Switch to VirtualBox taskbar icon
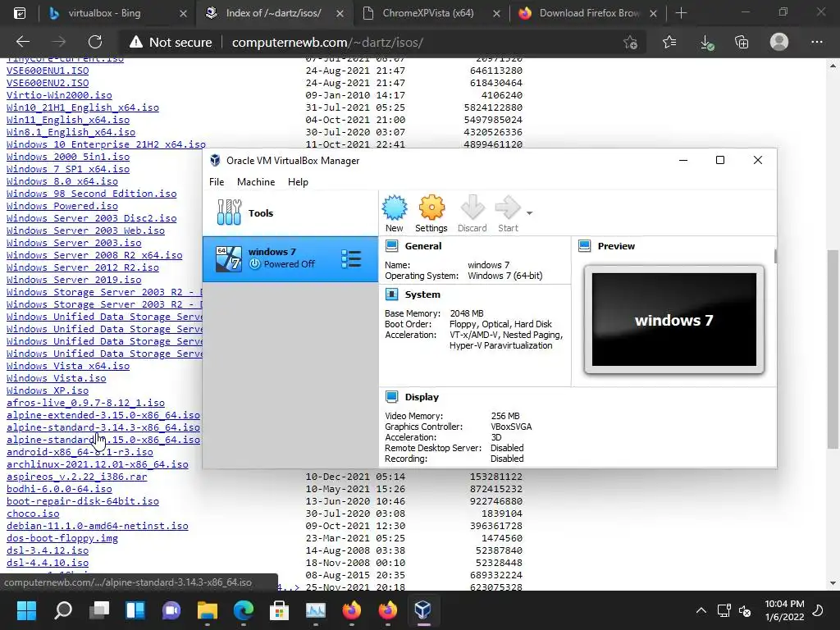Image resolution: width=840 pixels, height=630 pixels. point(423,610)
